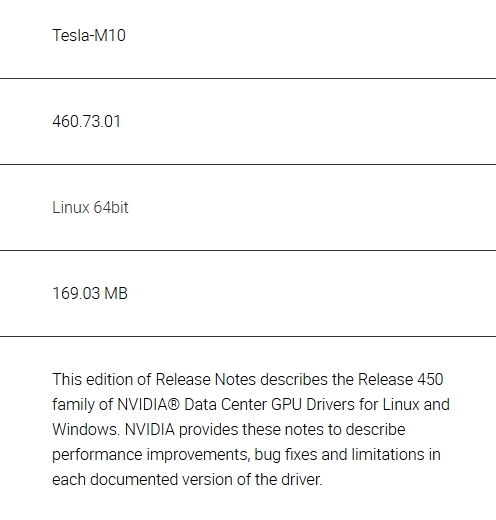Click the "Release 450" text in the paragraph

(400, 379)
